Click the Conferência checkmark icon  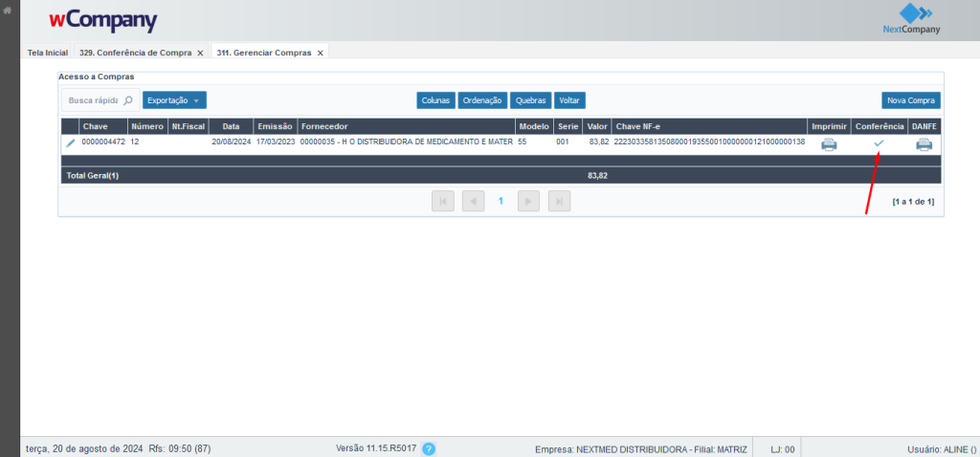tap(879, 143)
